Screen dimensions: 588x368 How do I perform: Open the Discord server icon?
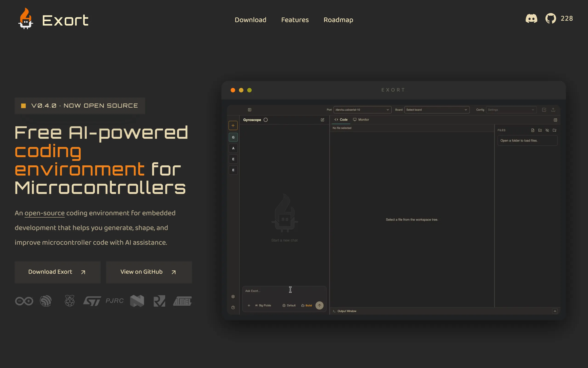tap(531, 18)
